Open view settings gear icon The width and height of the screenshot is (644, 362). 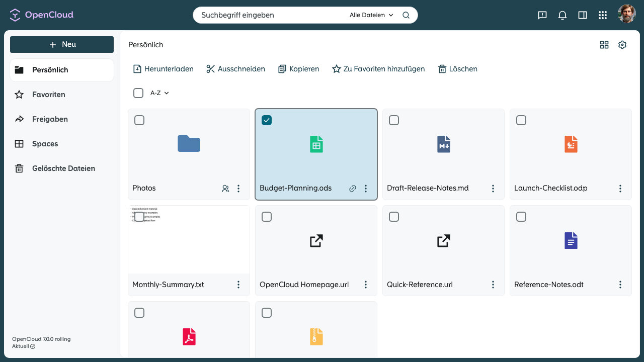(622, 45)
